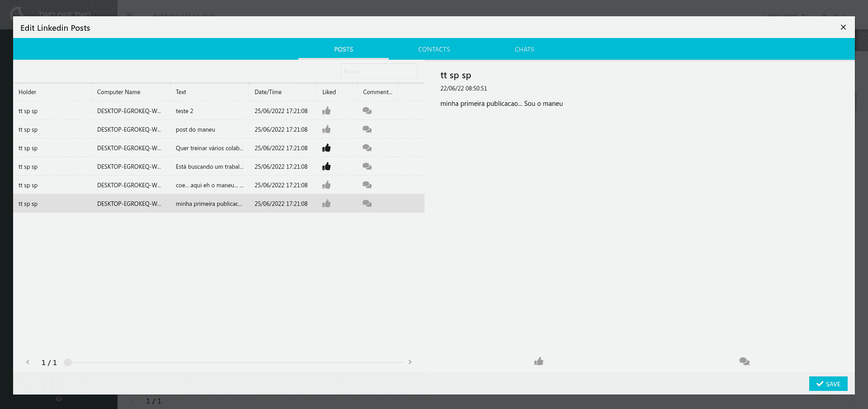Sort by the Liked column header

pyautogui.click(x=337, y=92)
